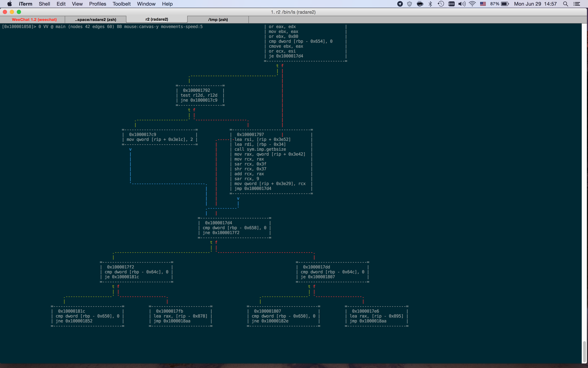
Task: Open the Apple menu
Action: coord(9,4)
